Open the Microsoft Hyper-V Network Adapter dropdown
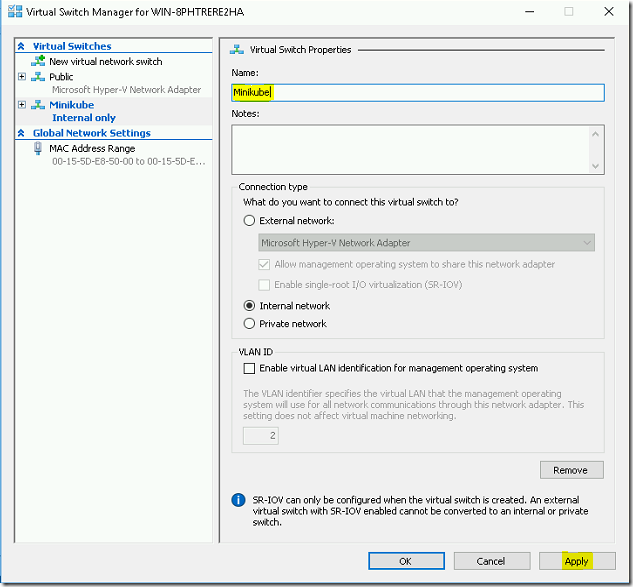The image size is (633, 587). point(426,243)
